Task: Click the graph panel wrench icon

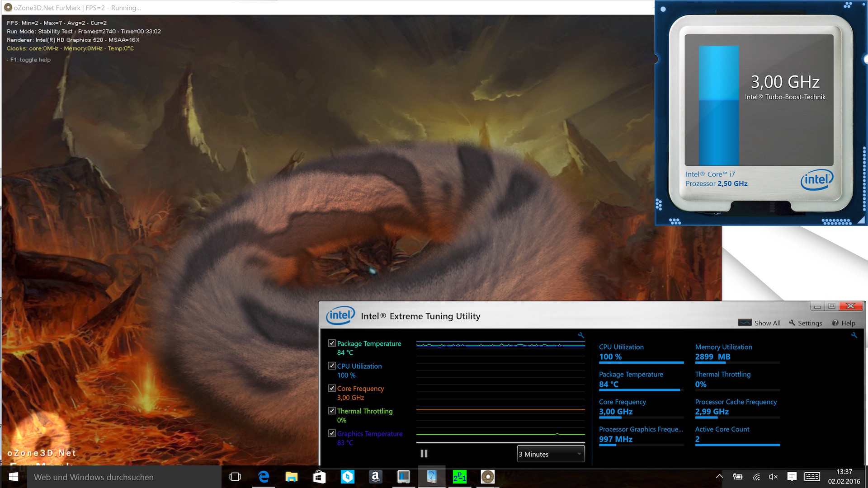Action: coord(581,335)
